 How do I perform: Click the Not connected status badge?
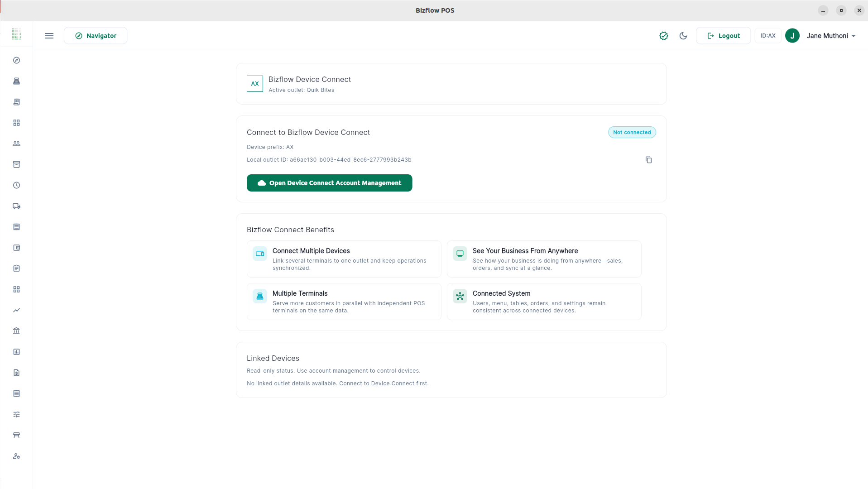pyautogui.click(x=632, y=132)
